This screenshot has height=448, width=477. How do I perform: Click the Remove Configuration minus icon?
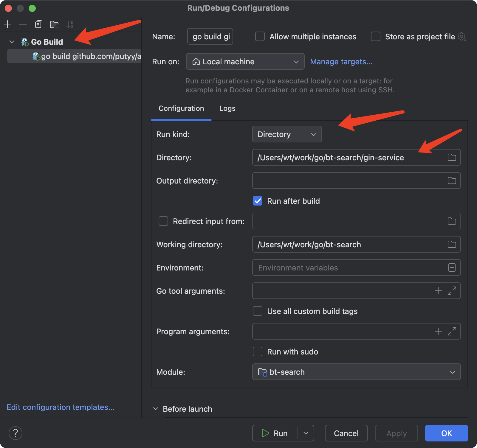tap(23, 24)
